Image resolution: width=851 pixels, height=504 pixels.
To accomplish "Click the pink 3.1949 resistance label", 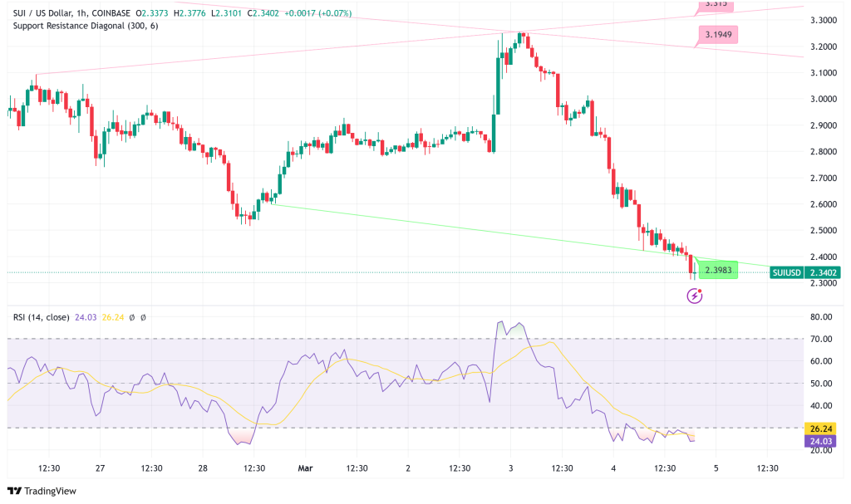I will click(x=718, y=35).
